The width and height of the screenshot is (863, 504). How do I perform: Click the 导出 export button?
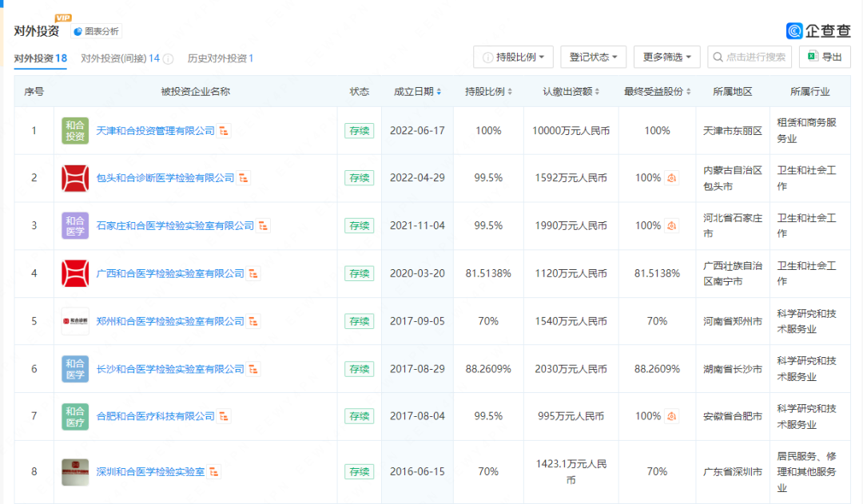pyautogui.click(x=825, y=58)
